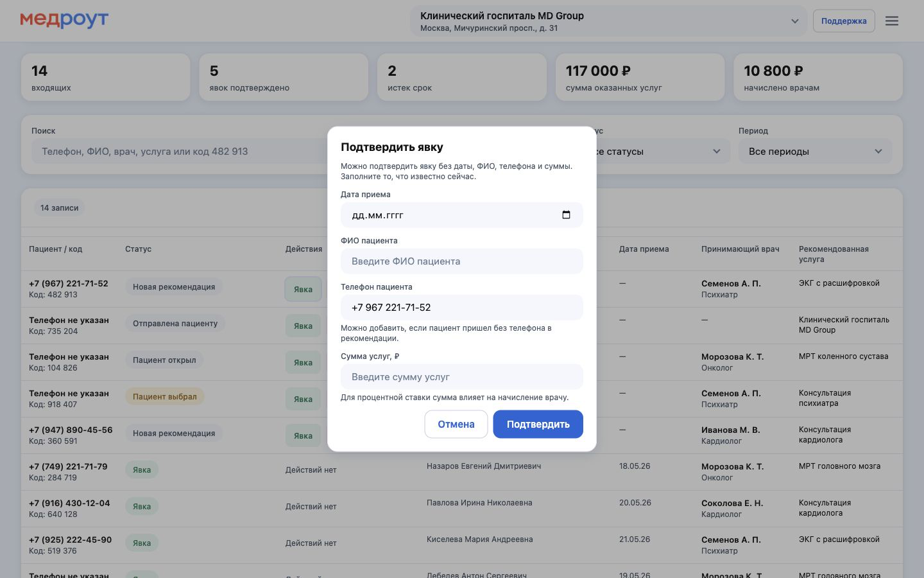
Task: Click Явка button for code 918 407
Action: (303, 399)
